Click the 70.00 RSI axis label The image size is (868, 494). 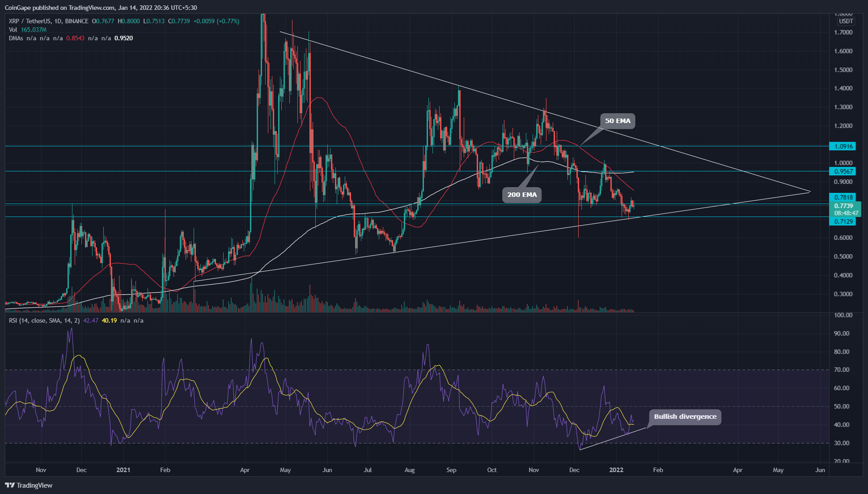(842, 370)
